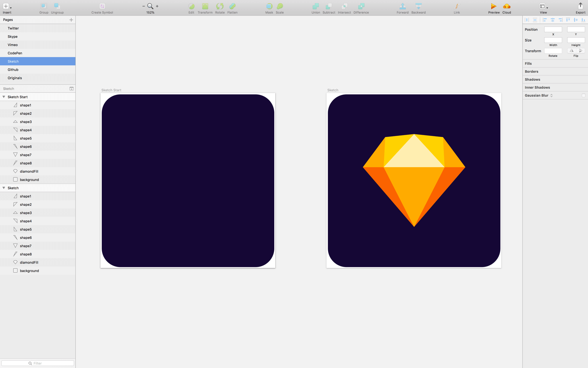Screen dimensions: 588x368
Task: Click the Position Y input field
Action: [576, 29]
